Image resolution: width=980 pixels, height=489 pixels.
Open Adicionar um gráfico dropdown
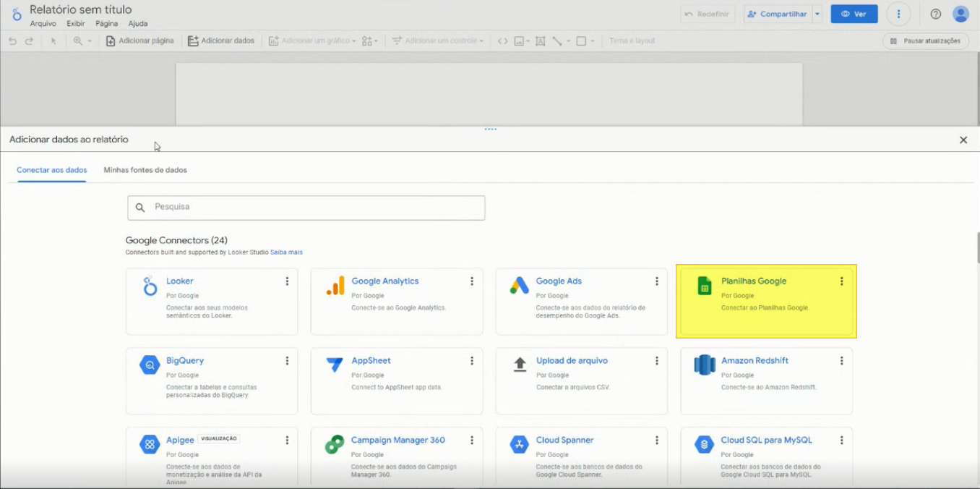click(312, 41)
